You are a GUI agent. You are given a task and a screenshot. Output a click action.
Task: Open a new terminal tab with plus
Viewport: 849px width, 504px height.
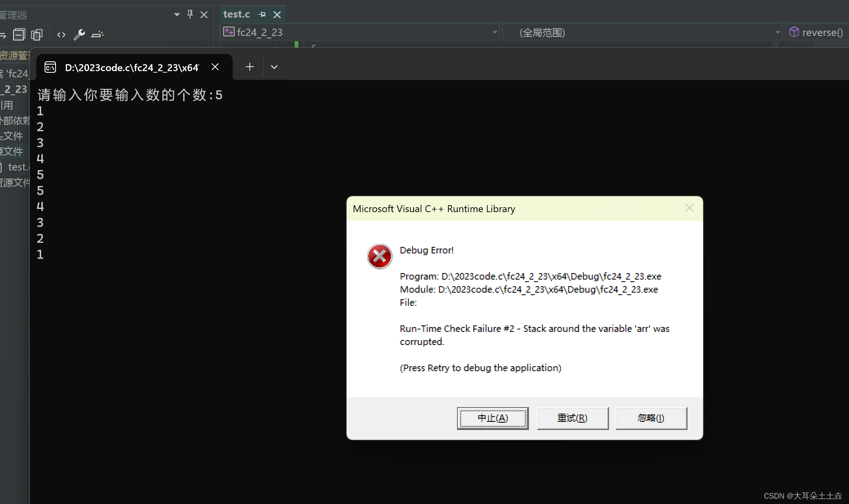click(249, 67)
